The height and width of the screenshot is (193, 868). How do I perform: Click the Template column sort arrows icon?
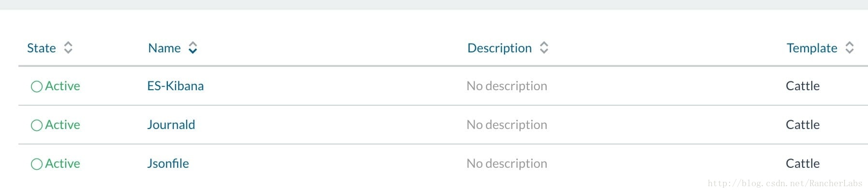coord(850,48)
